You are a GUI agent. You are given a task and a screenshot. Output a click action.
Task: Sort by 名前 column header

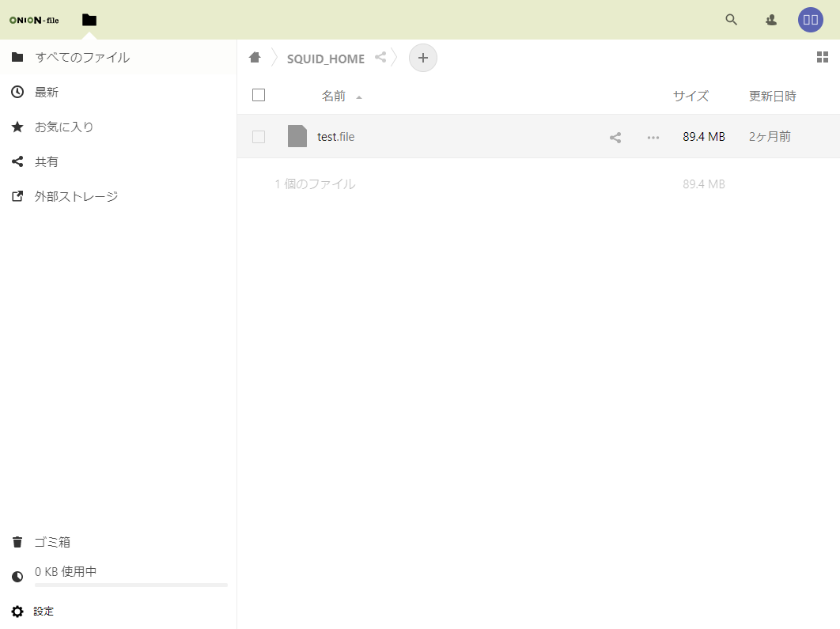[334, 96]
